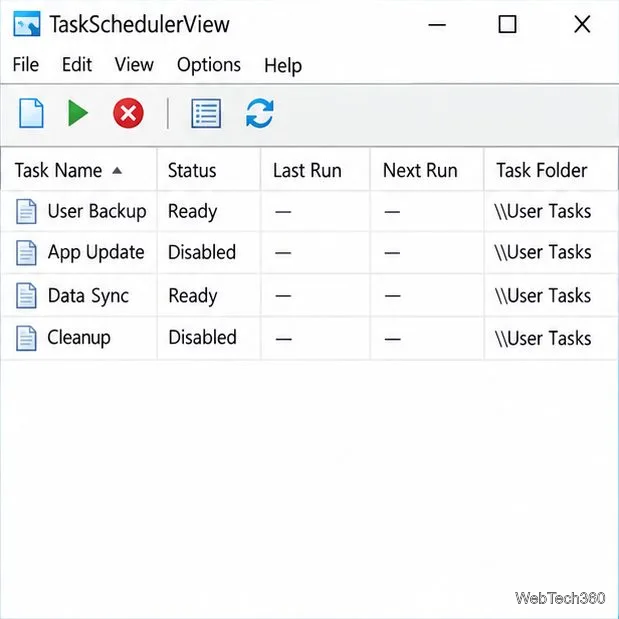The image size is (619, 619).
Task: Click the \\User Tasks folder of User Backup
Action: pos(543,211)
